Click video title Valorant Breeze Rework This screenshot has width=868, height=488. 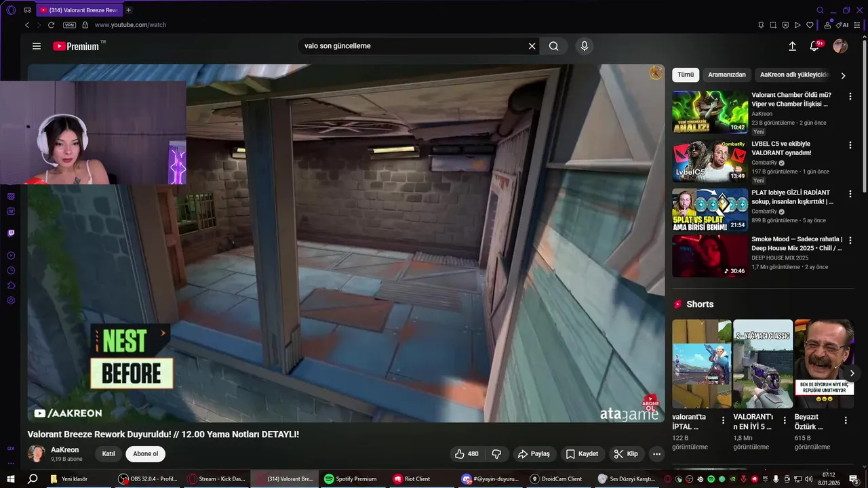coord(163,434)
